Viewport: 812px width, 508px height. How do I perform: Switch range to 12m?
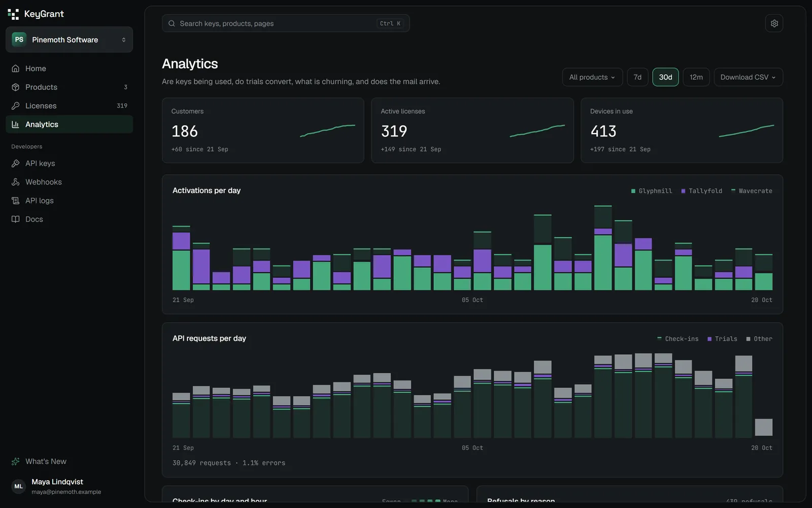tap(696, 77)
